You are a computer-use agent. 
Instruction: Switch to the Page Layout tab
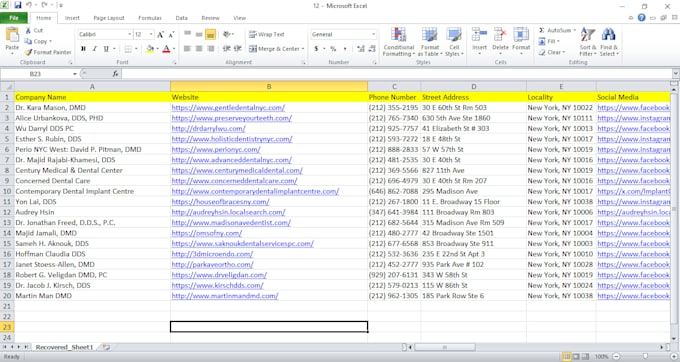click(x=109, y=18)
